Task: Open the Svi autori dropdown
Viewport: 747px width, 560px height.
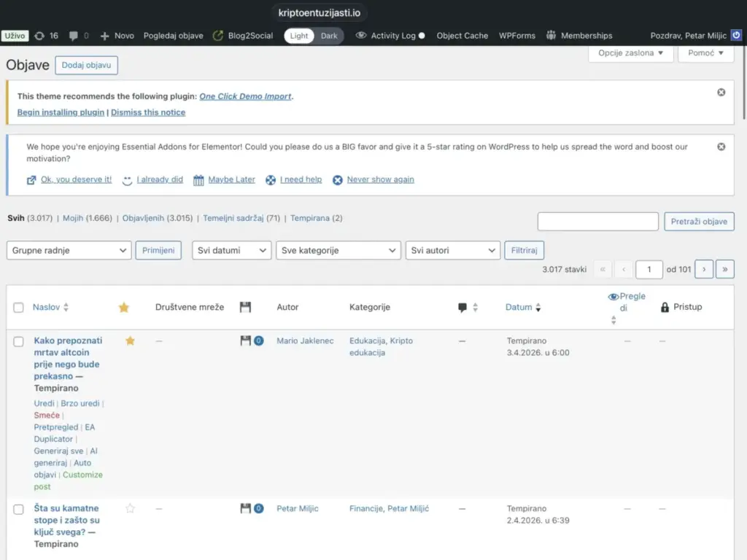Action: (452, 250)
